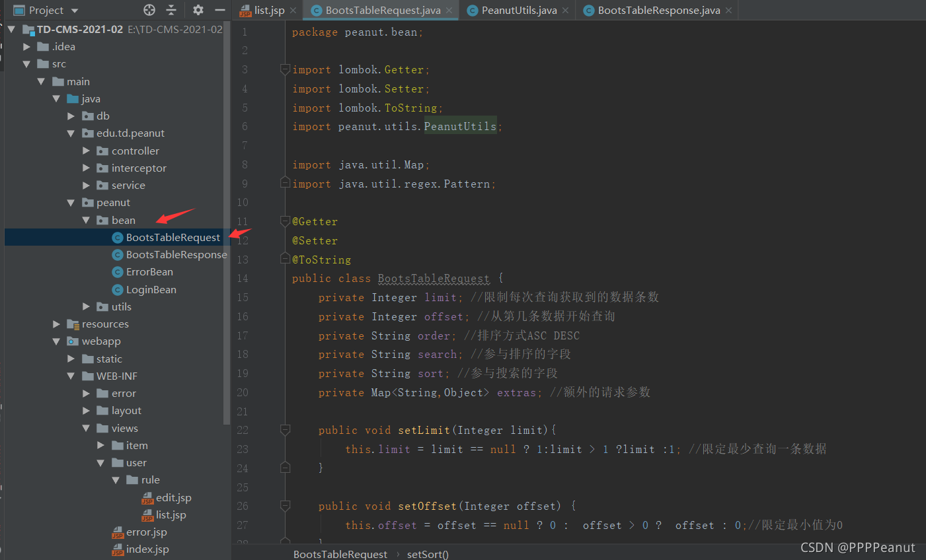Select the peanut package folder

point(113,203)
